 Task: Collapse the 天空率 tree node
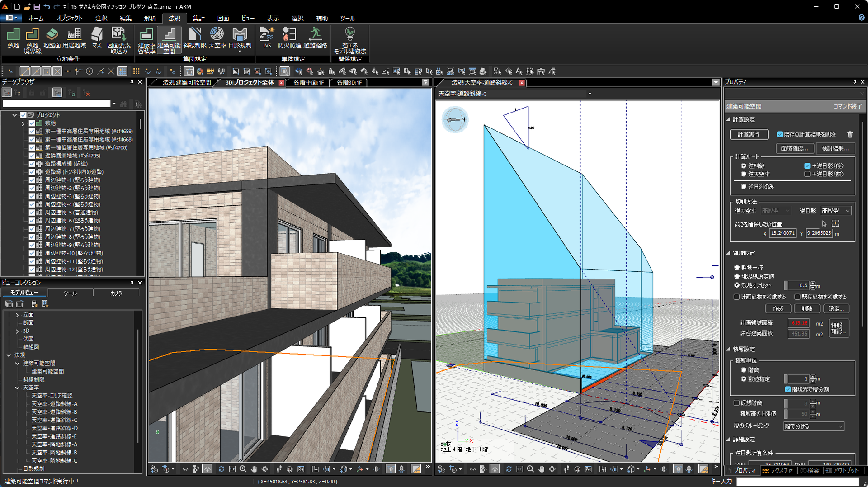[x=17, y=388]
